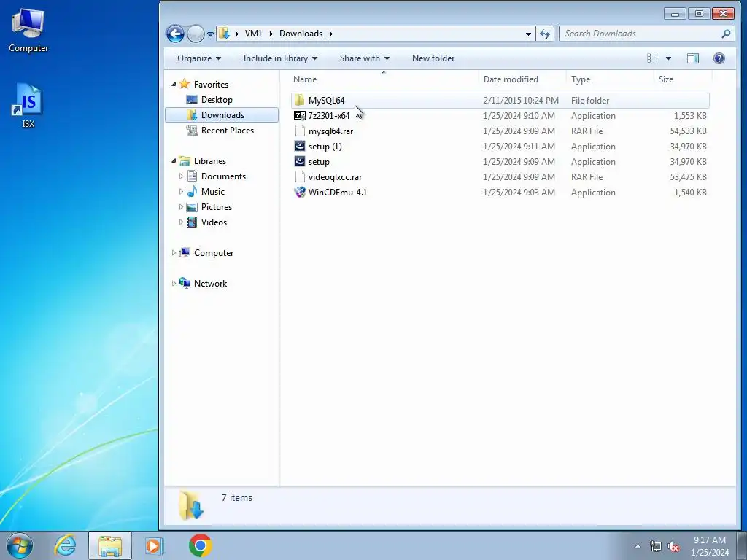The image size is (747, 560).
Task: Select the 7z2301-x64 application icon
Action: (300, 116)
